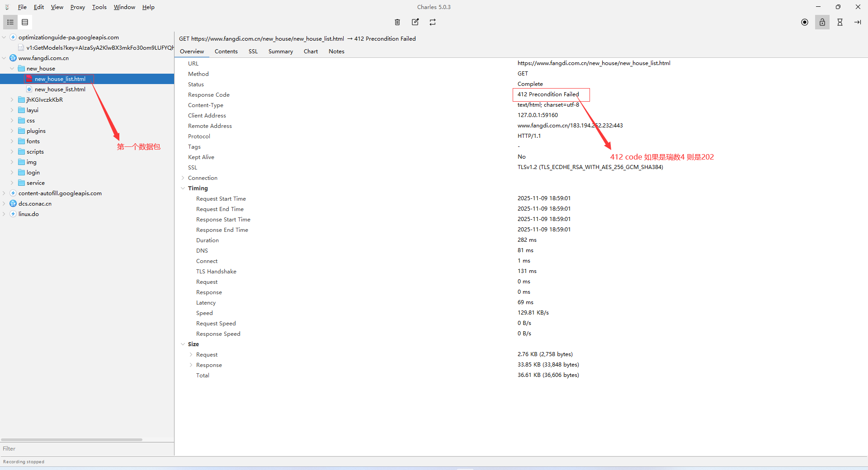Collapse the Size section
This screenshot has height=470, width=868.
(x=183, y=344)
